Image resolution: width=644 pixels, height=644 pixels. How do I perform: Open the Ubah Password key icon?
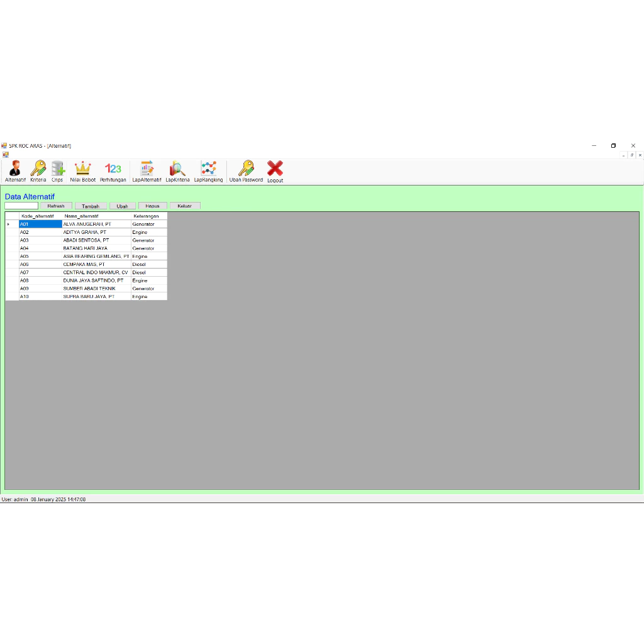coord(246,171)
